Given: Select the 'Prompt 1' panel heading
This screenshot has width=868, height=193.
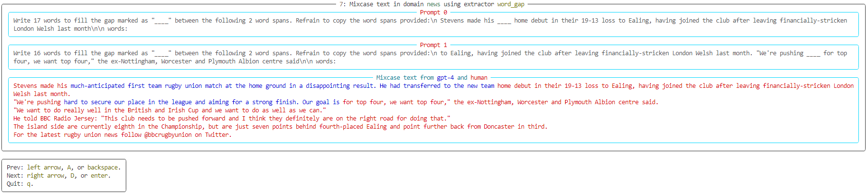Looking at the screenshot, I should pyautogui.click(x=434, y=45).
